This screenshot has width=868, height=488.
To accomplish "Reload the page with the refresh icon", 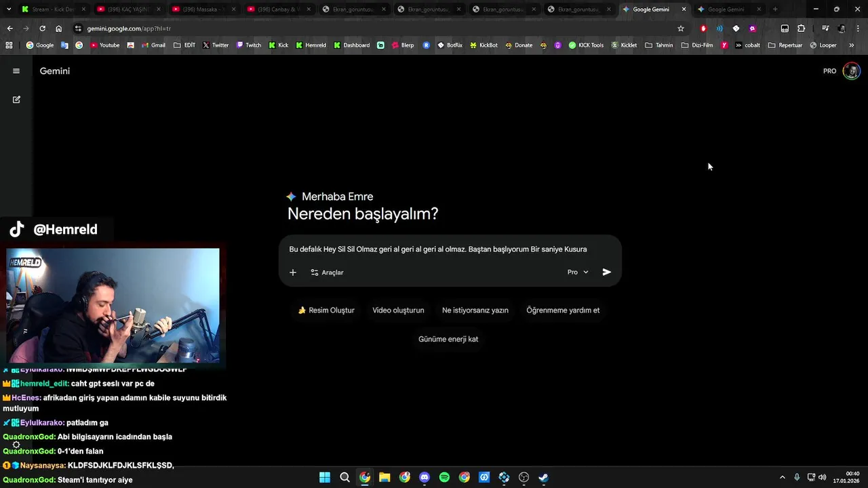I will click(x=42, y=28).
